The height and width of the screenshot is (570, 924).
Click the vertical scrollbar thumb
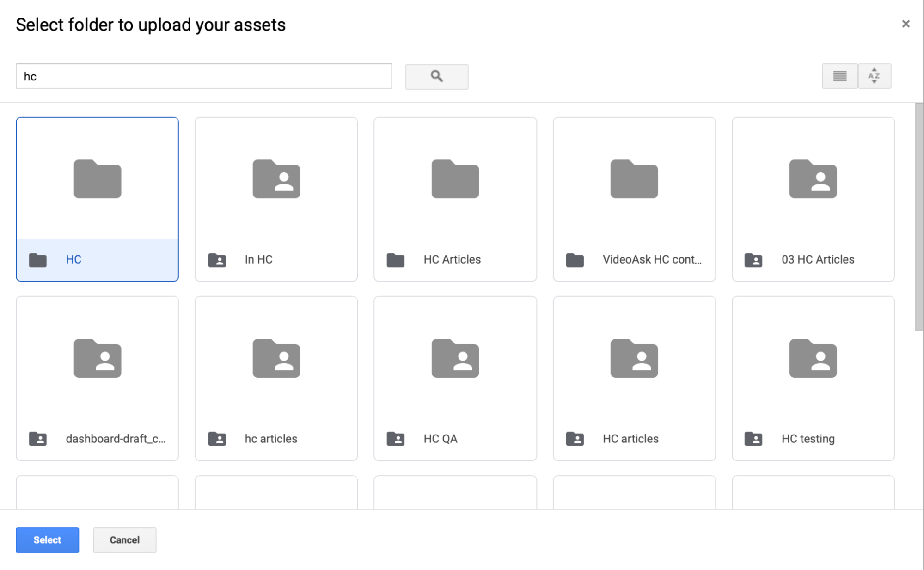pyautogui.click(x=918, y=216)
